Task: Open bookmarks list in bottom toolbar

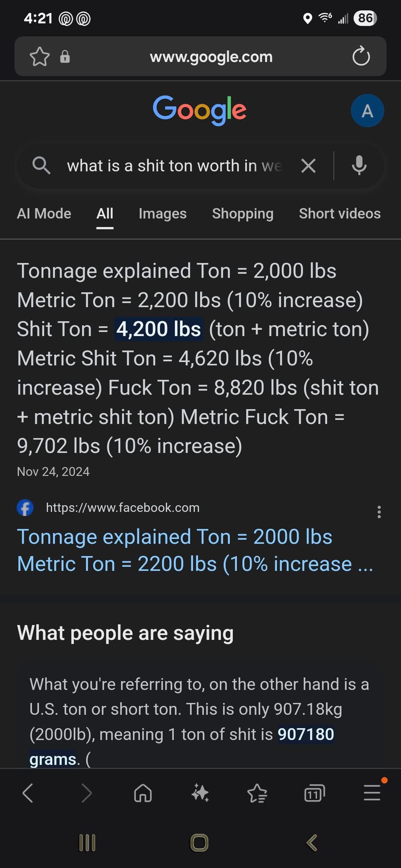Action: (x=258, y=793)
